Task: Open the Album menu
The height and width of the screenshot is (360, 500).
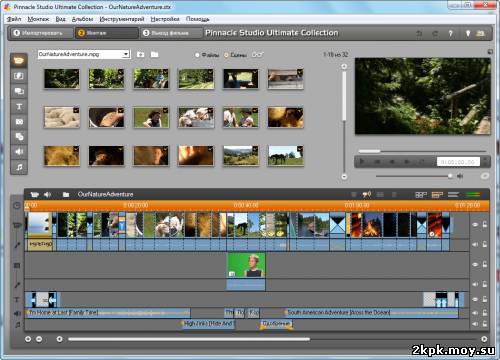Action: coord(82,19)
